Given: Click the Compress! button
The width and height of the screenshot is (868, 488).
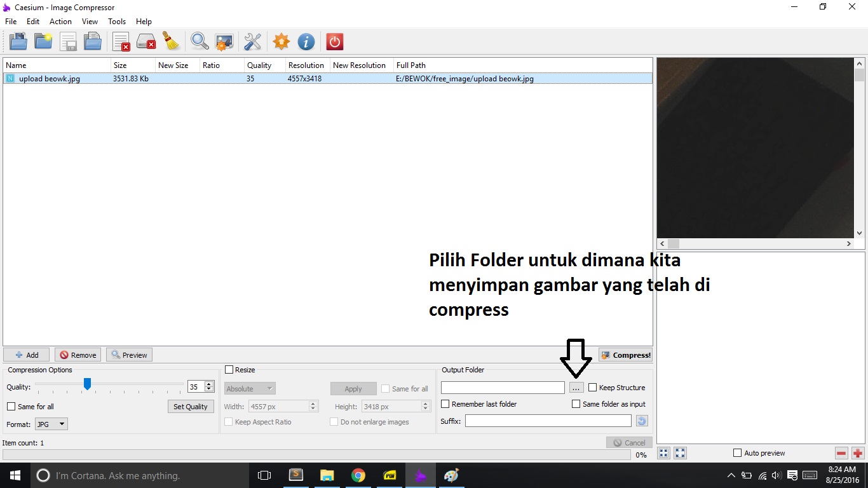Looking at the screenshot, I should (x=626, y=355).
